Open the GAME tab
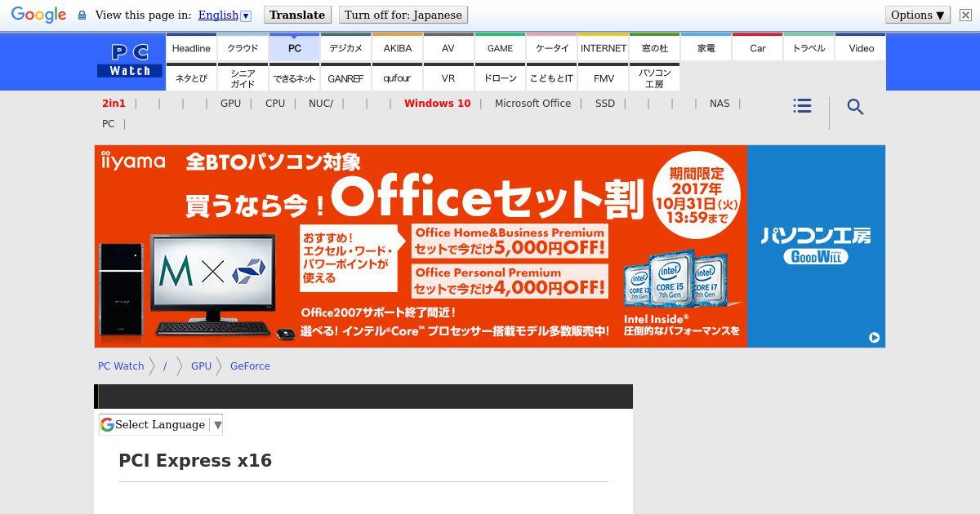980x514 pixels. point(501,48)
